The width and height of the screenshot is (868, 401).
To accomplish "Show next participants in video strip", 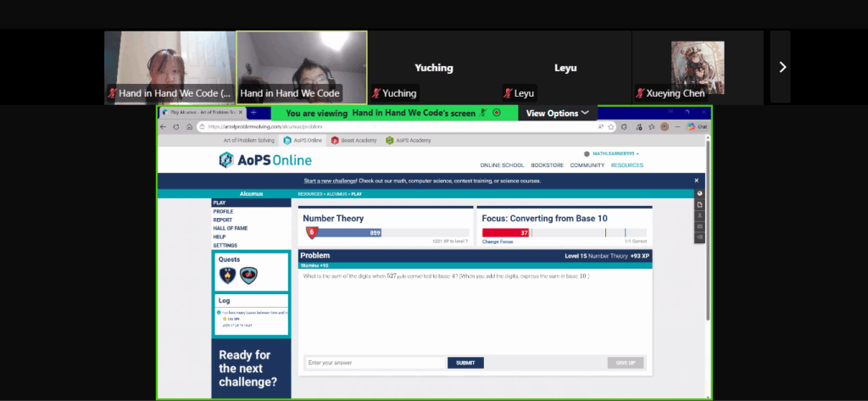I will click(782, 68).
